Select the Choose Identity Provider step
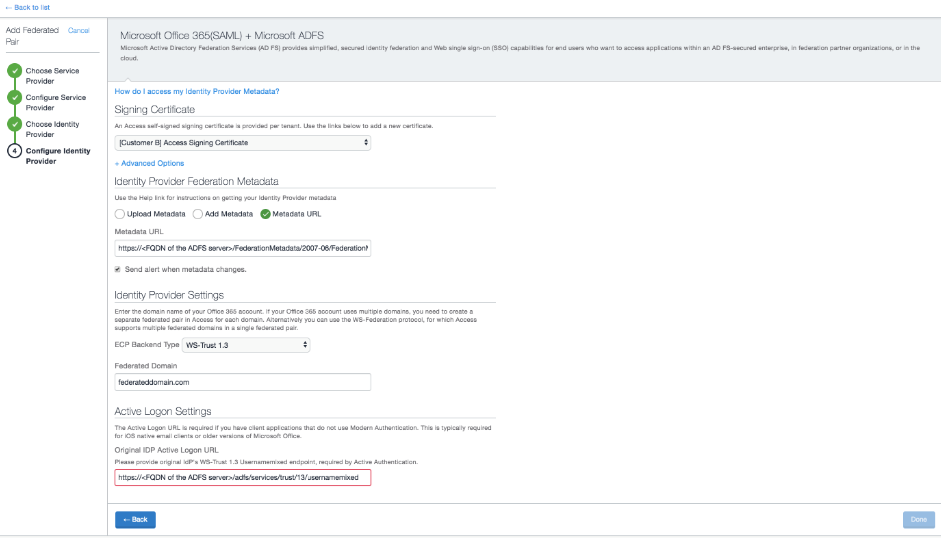941x539 pixels. 52,129
